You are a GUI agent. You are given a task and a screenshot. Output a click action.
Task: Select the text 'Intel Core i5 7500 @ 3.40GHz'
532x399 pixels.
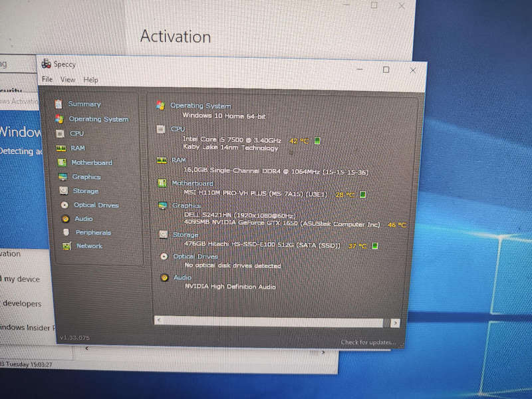point(232,140)
